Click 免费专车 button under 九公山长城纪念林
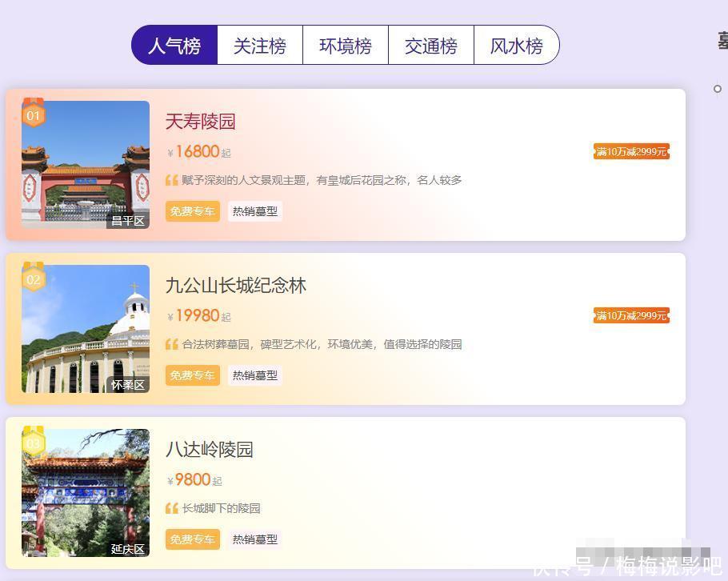The width and height of the screenshot is (728, 581). coord(192,375)
